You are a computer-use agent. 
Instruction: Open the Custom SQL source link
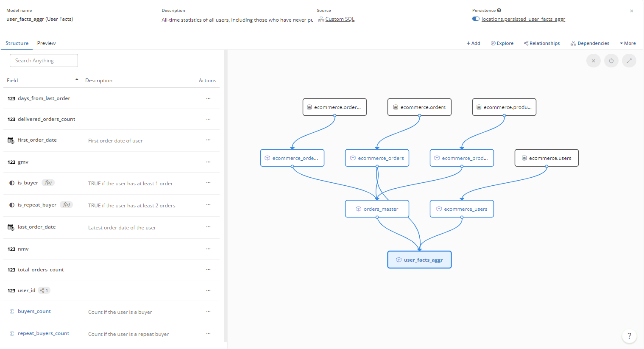pos(340,19)
